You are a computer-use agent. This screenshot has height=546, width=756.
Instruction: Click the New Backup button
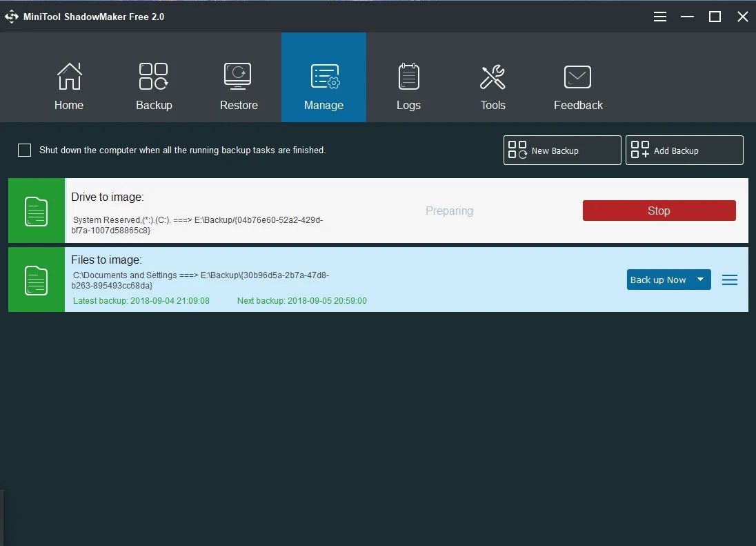561,150
